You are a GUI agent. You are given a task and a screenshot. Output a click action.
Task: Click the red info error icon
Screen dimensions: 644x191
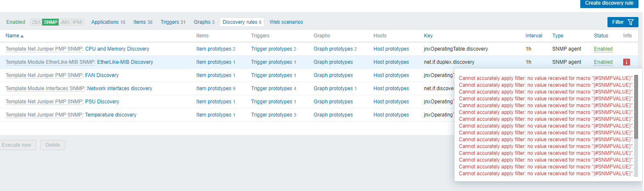click(626, 62)
